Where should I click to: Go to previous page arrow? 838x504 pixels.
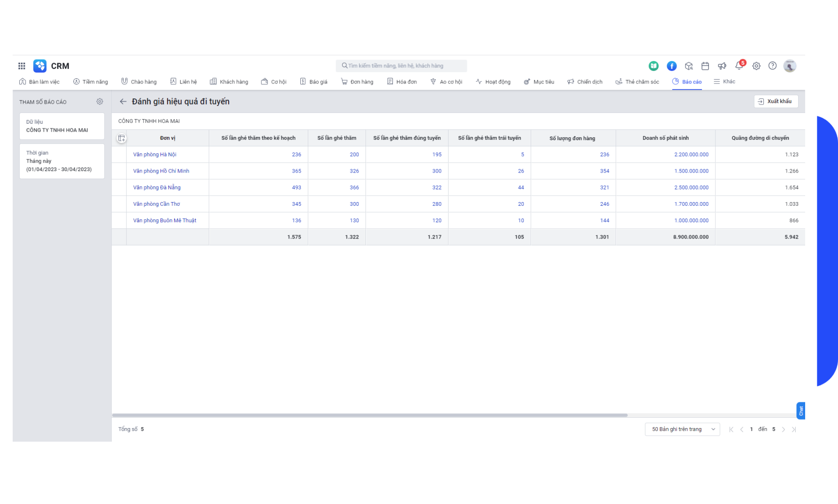[x=742, y=429]
